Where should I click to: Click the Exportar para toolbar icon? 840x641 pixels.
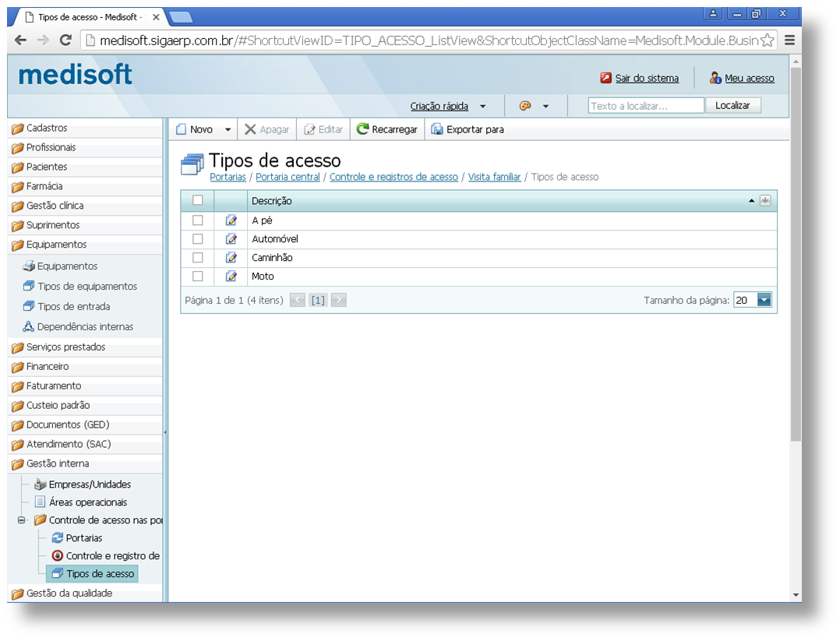point(437,129)
